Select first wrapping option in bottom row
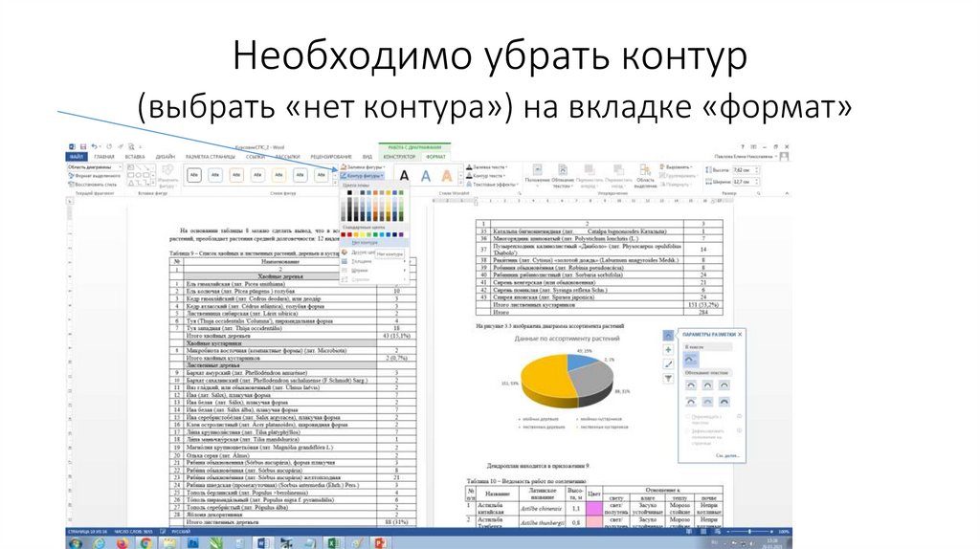 point(691,402)
